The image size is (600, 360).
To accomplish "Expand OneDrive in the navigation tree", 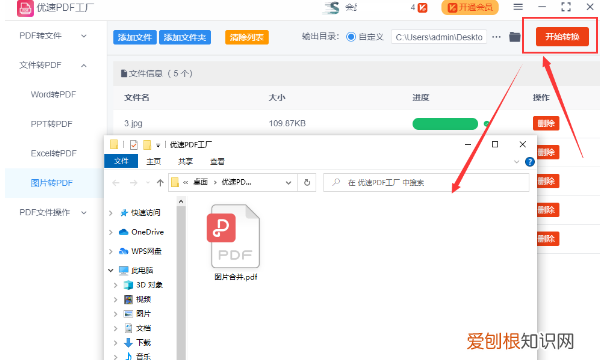I will point(111,232).
